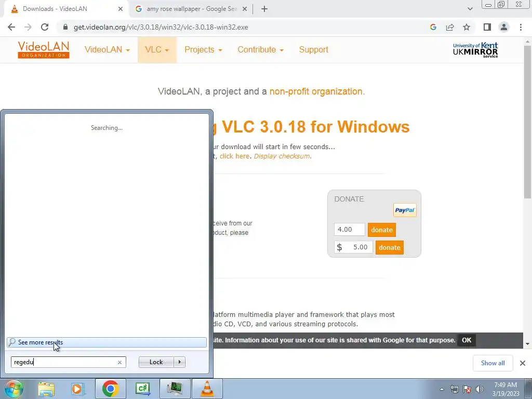The height and width of the screenshot is (399, 532).
Task: Open a new browser tab
Action: [264, 9]
